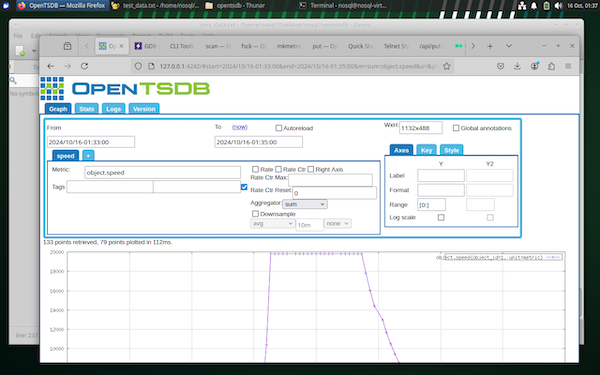The image size is (600, 375).
Task: Open the Aggregator sum dropdown
Action: [305, 204]
